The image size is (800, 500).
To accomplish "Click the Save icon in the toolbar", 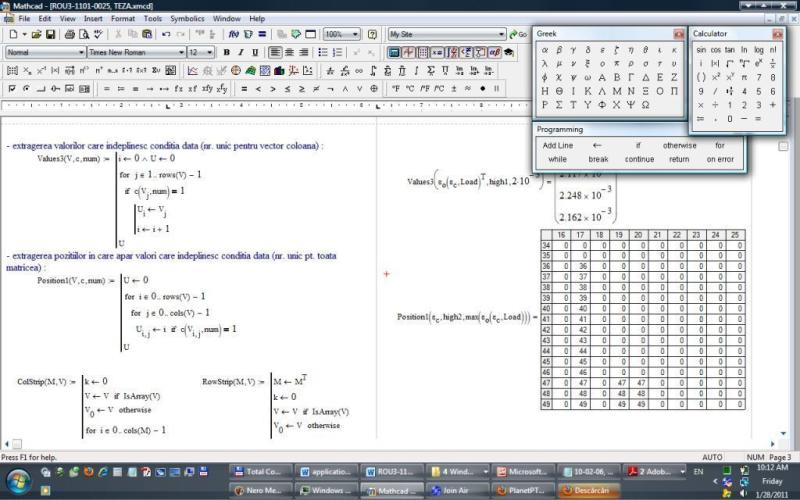I will (50, 34).
